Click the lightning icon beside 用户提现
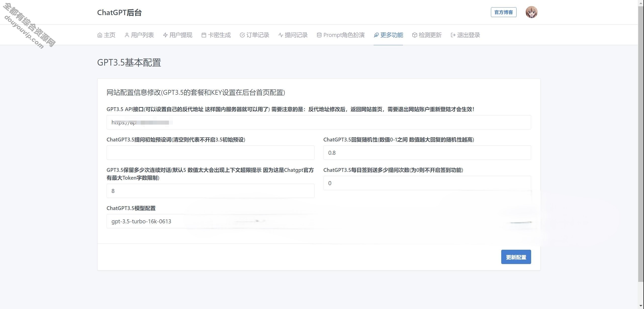Screen dimensions: 644x309 pos(165,35)
